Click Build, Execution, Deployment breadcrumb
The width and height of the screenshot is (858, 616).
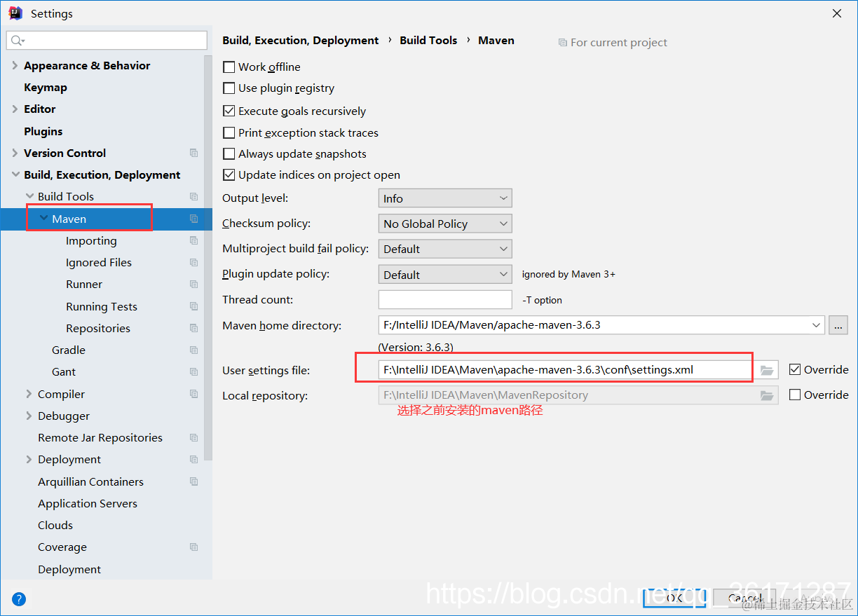coord(301,41)
